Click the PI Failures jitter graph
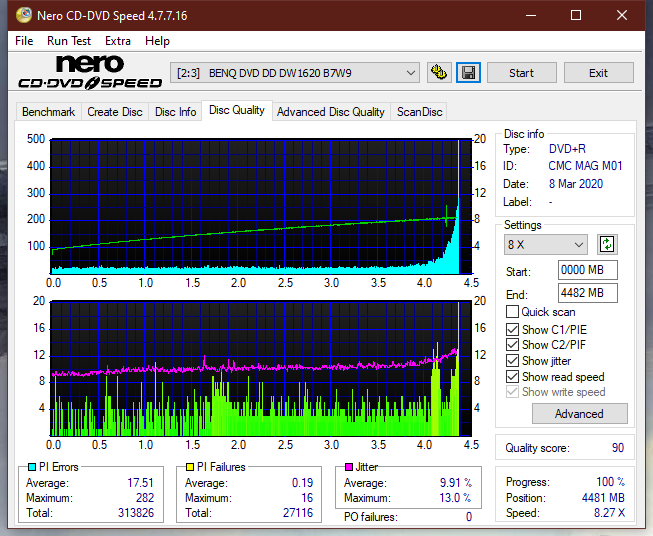The image size is (653, 536). tap(261, 369)
